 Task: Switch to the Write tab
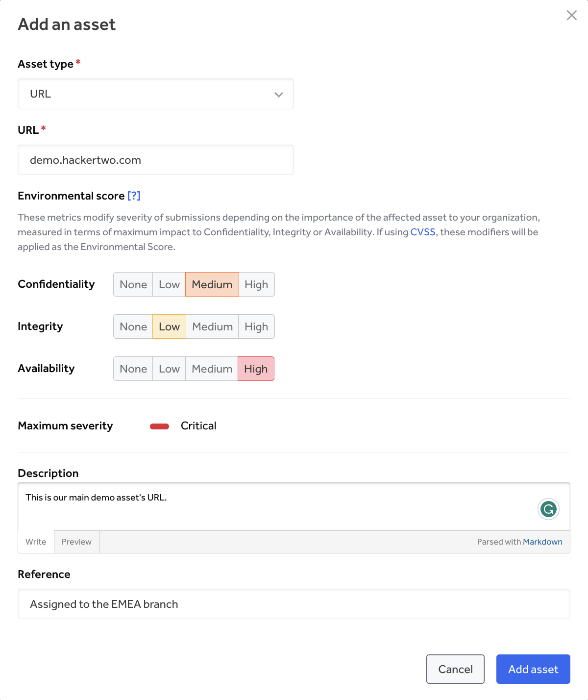point(36,542)
